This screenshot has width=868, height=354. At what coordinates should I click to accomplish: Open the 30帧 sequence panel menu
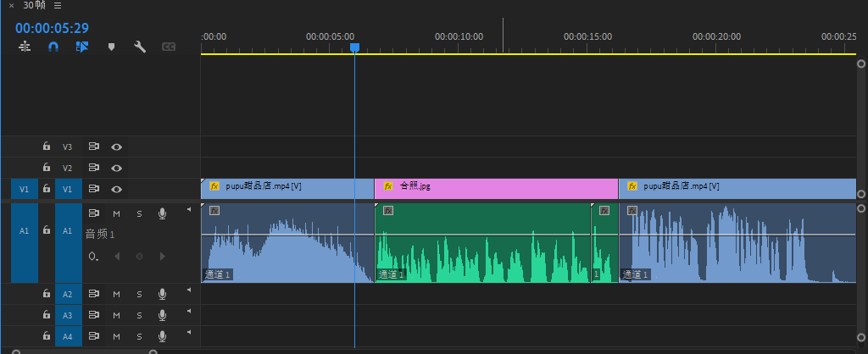pyautogui.click(x=57, y=6)
